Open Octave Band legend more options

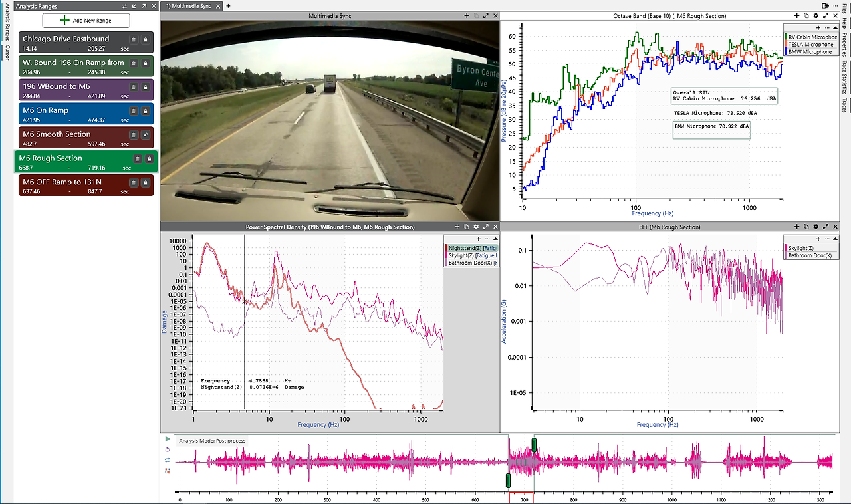tap(826, 27)
